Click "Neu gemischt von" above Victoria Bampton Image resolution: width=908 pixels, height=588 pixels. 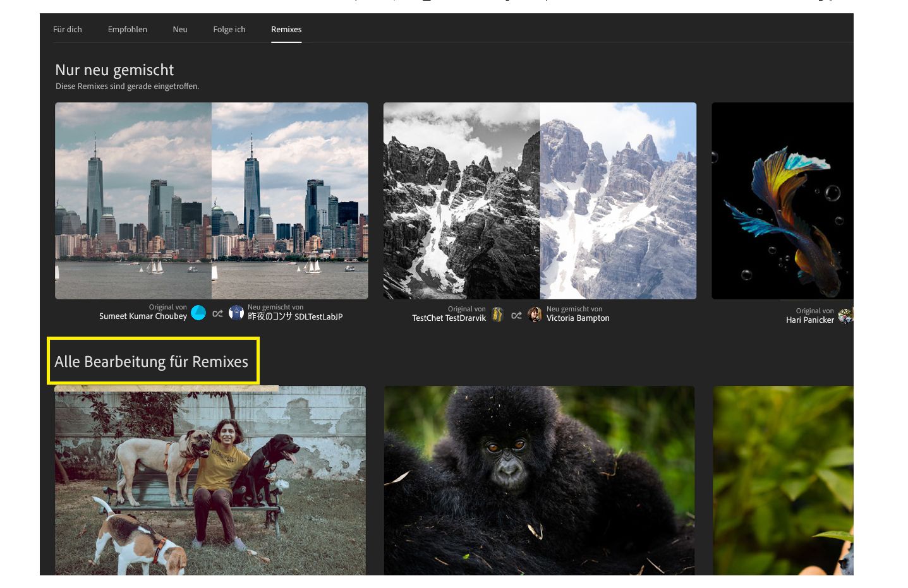(574, 309)
